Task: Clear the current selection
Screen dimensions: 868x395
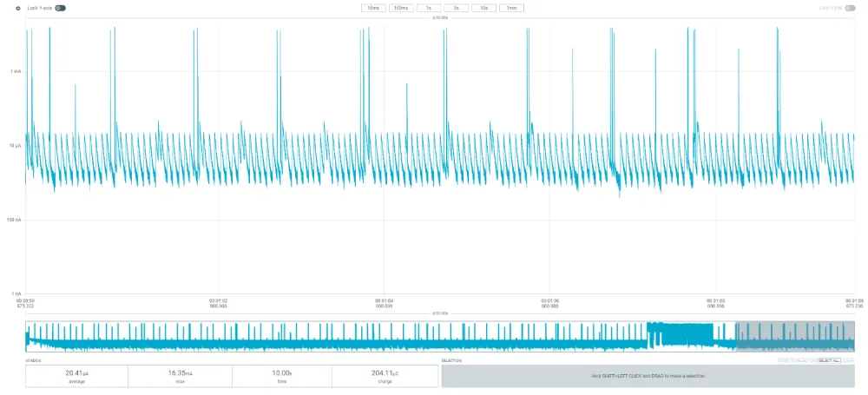Action: pyautogui.click(x=848, y=360)
